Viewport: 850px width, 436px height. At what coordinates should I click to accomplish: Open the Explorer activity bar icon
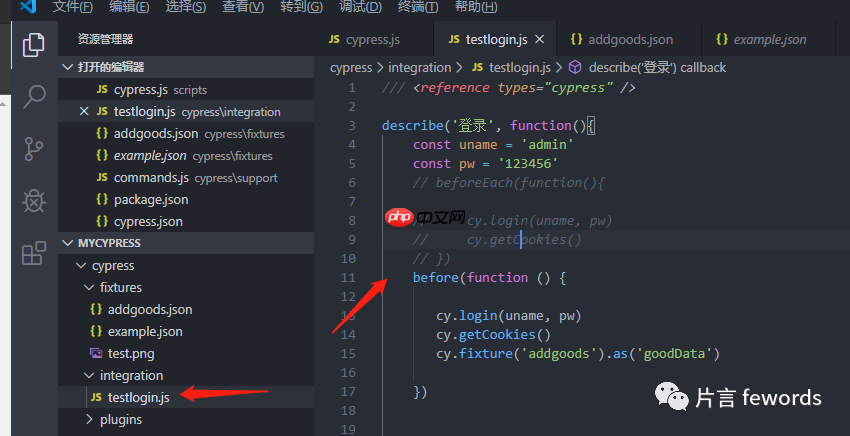[x=34, y=45]
